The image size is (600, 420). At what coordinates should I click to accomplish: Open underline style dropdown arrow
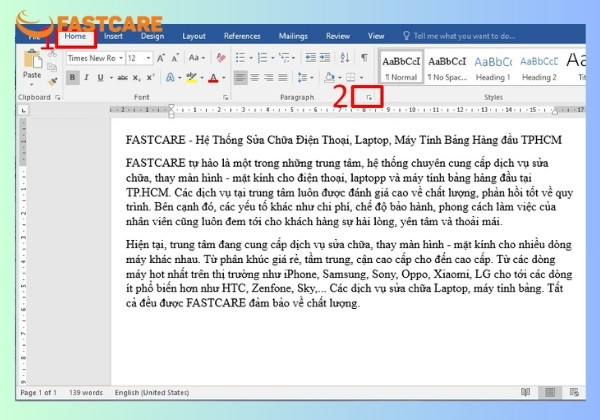click(111, 78)
